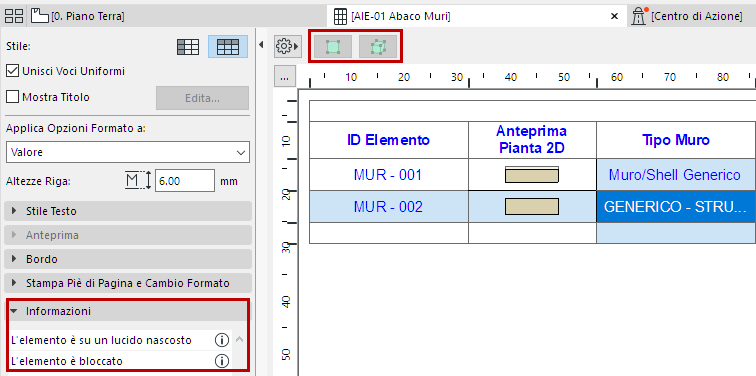Select the Anteprima Pianta 2D header

(x=532, y=140)
